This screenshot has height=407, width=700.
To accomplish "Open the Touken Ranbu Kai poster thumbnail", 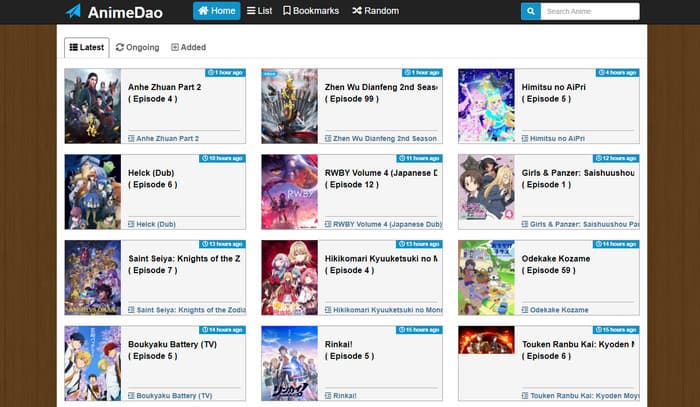I will click(x=486, y=340).
